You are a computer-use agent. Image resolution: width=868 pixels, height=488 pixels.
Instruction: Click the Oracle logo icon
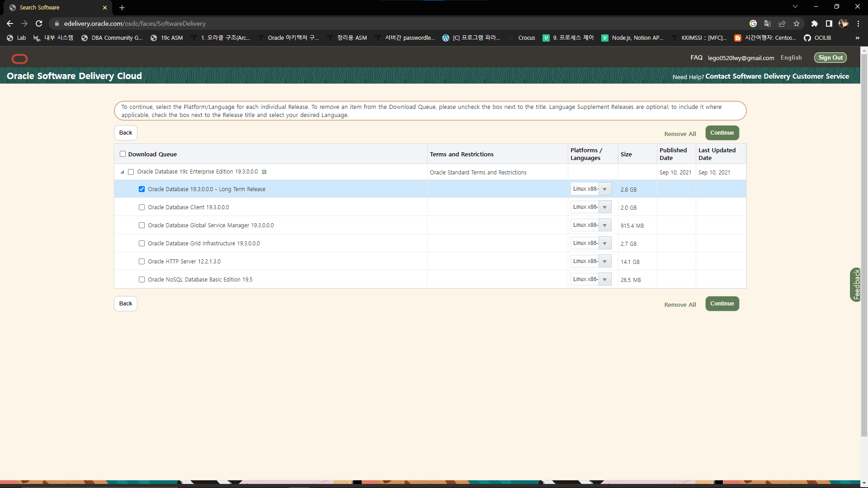pos(19,59)
